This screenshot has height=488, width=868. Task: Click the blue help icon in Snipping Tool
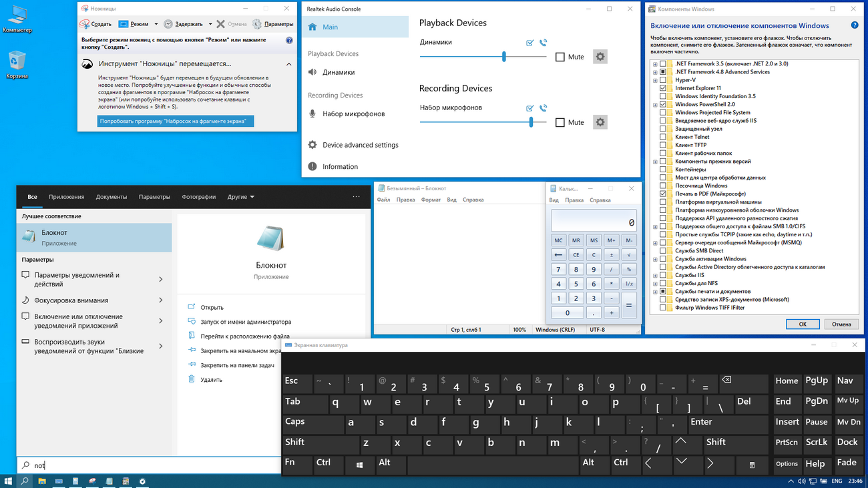[x=289, y=40]
